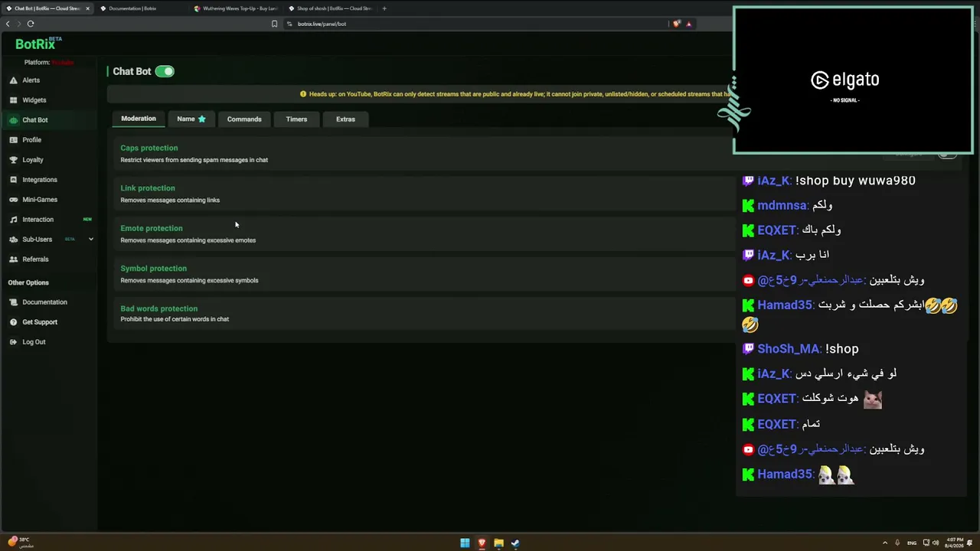Viewport: 980px width, 551px height.
Task: Open the volume control in system tray
Action: (935, 543)
